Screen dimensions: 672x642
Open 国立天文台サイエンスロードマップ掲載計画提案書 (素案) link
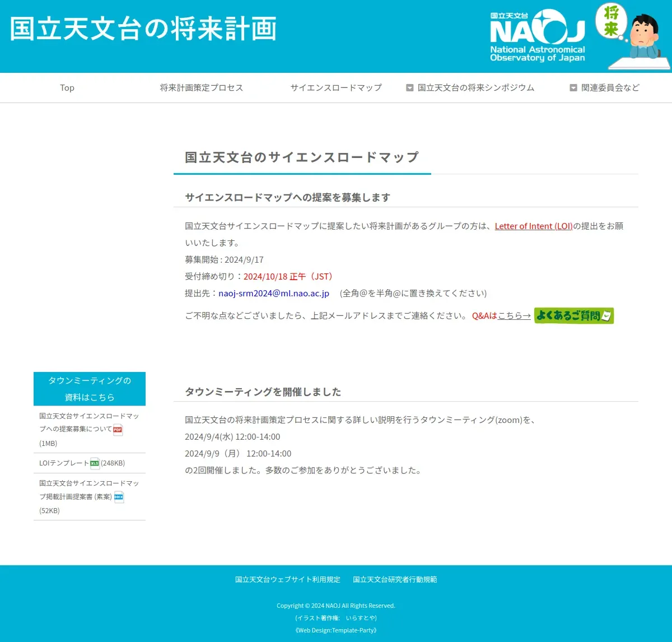point(89,490)
